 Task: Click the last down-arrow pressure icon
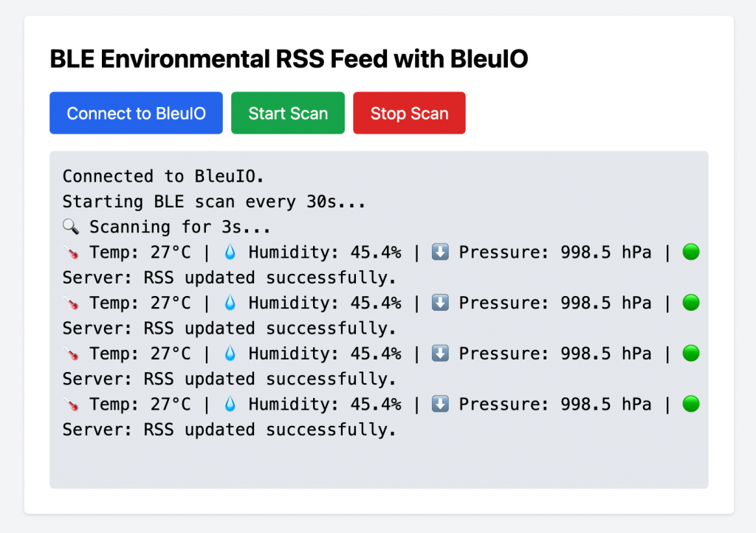(440, 404)
